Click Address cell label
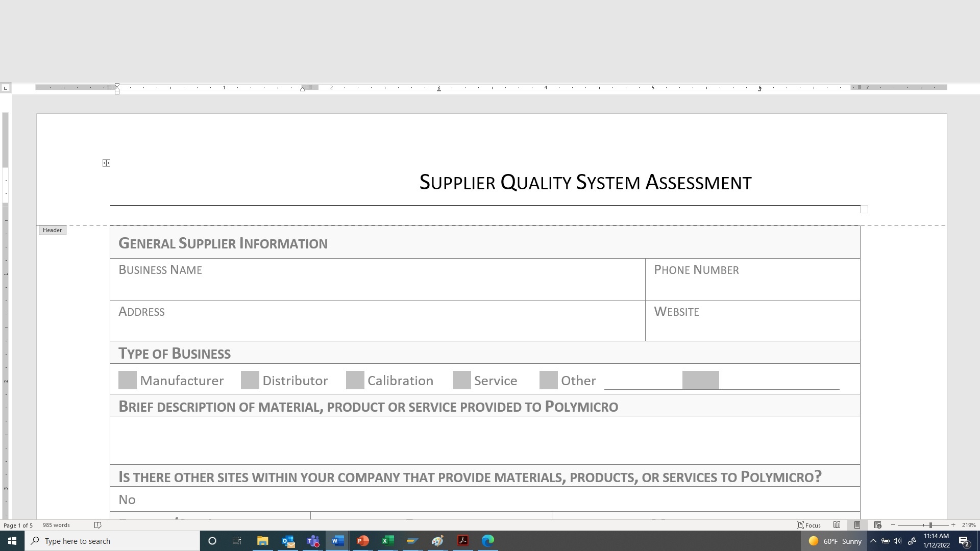980x551 pixels. (x=141, y=311)
